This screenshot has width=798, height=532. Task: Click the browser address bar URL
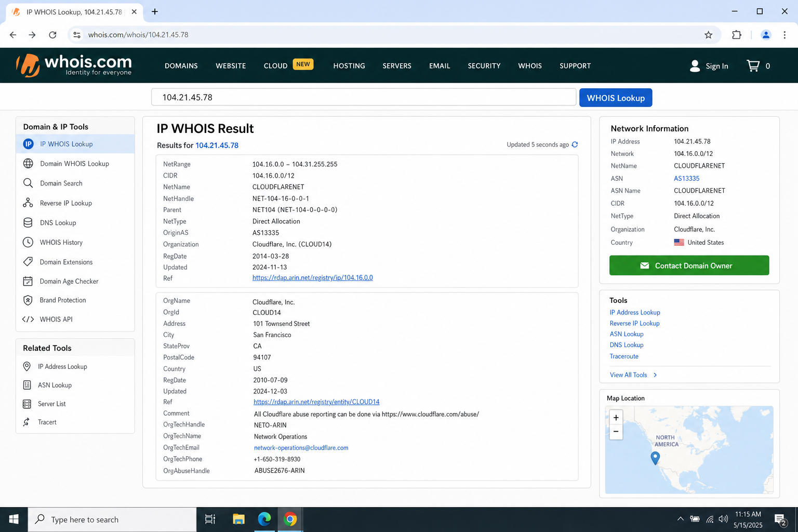click(138, 35)
